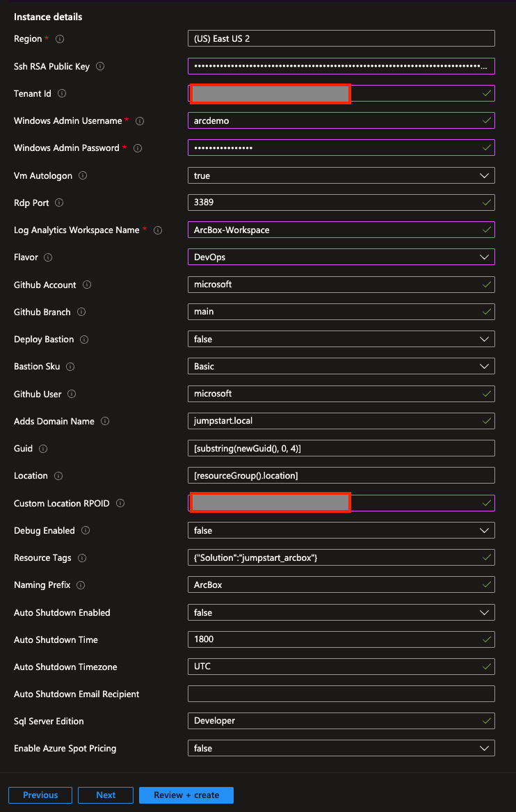
Task: Click the Naming Prefix field
Action: [341, 584]
